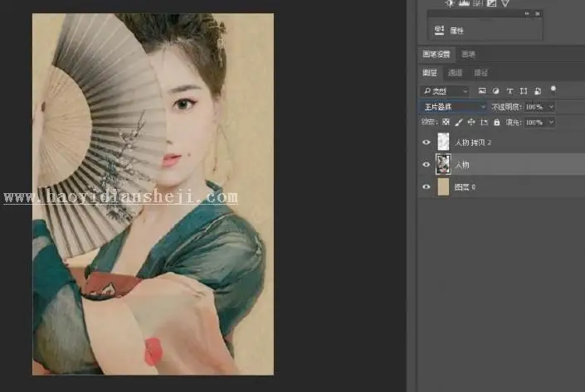Filter layers by smart object icon
The width and height of the screenshot is (585, 392).
pos(538,90)
